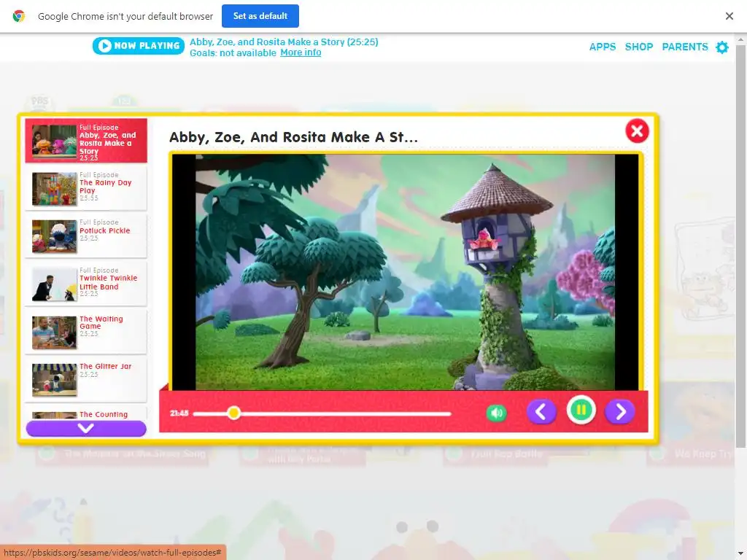Click 'Goals: not available' text
The height and width of the screenshot is (560, 747).
tap(233, 52)
